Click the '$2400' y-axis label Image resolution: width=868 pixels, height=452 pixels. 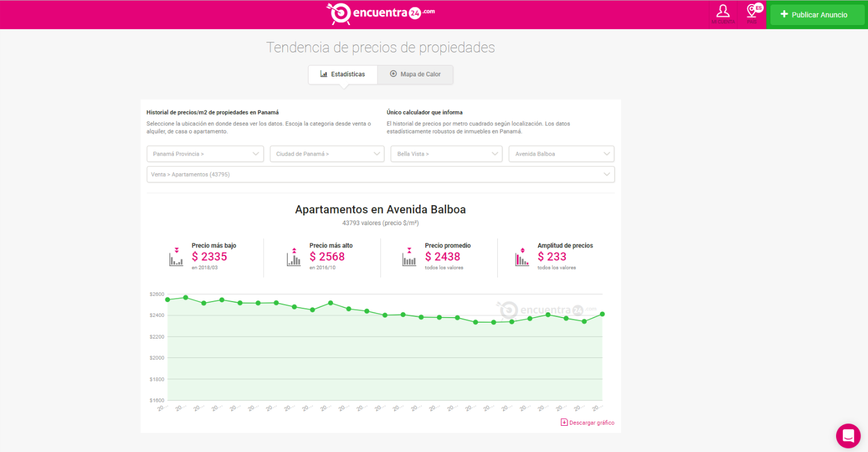click(157, 316)
